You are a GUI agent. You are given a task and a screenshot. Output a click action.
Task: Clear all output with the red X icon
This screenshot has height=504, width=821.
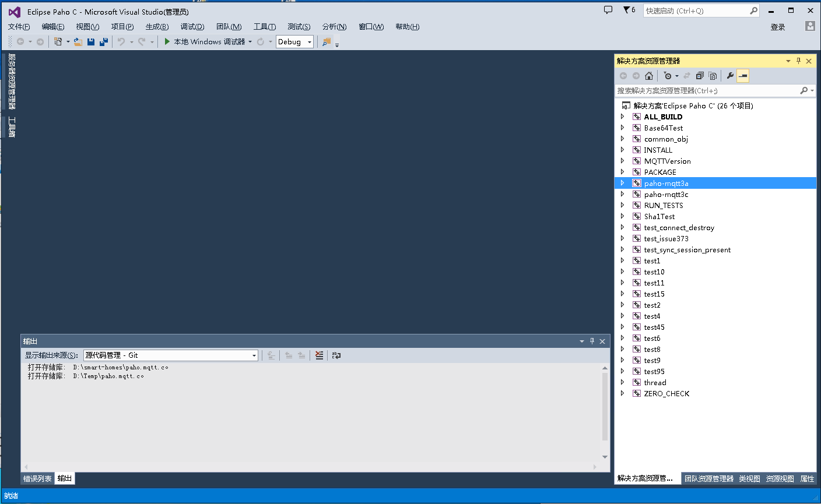(x=319, y=355)
